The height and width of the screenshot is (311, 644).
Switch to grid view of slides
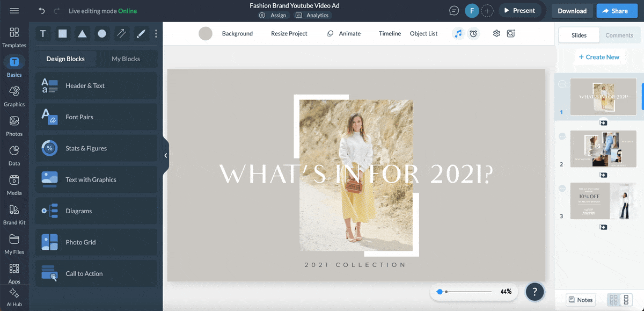click(x=613, y=300)
